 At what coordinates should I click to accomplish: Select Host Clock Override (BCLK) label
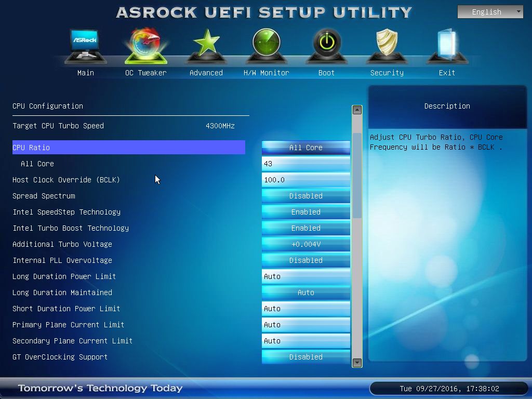[66, 180]
